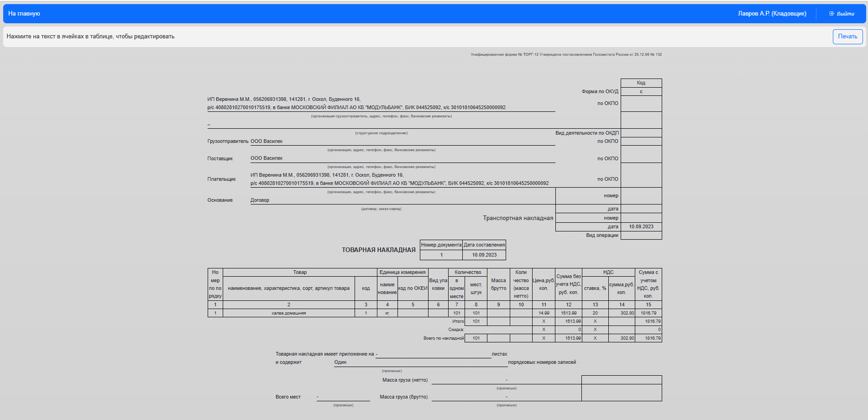Edit the unit cell 'кг.'
868x420 pixels.
[387, 313]
